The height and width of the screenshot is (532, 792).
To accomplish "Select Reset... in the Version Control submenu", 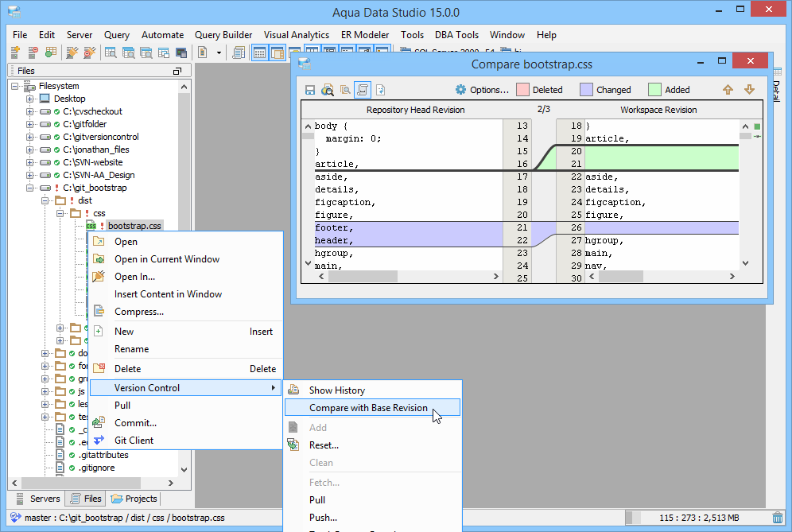I will [x=373, y=445].
